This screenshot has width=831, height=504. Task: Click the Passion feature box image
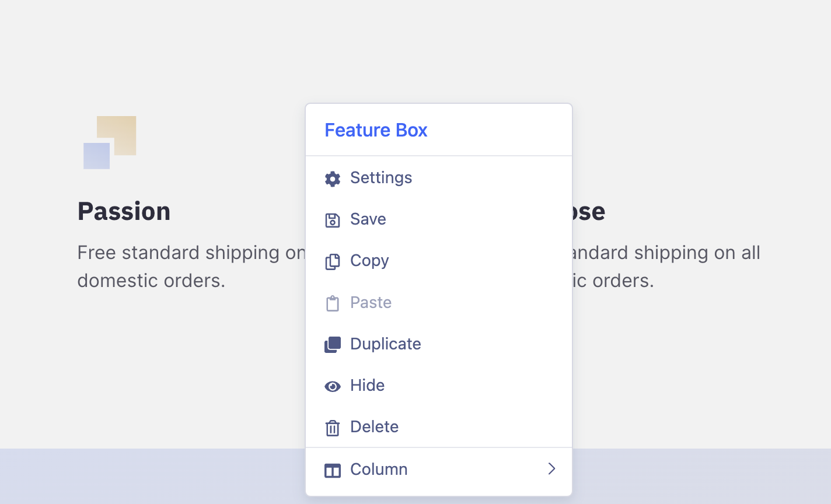pos(110,142)
